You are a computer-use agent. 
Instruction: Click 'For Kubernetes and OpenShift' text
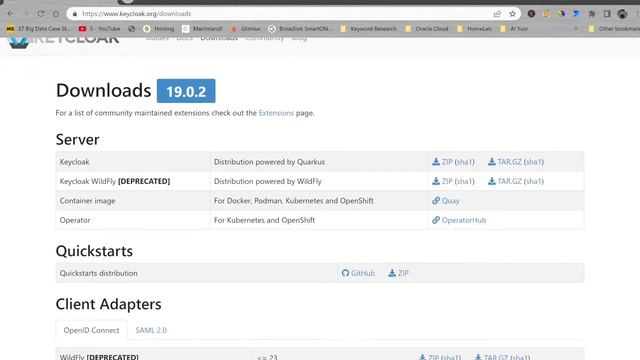264,220
